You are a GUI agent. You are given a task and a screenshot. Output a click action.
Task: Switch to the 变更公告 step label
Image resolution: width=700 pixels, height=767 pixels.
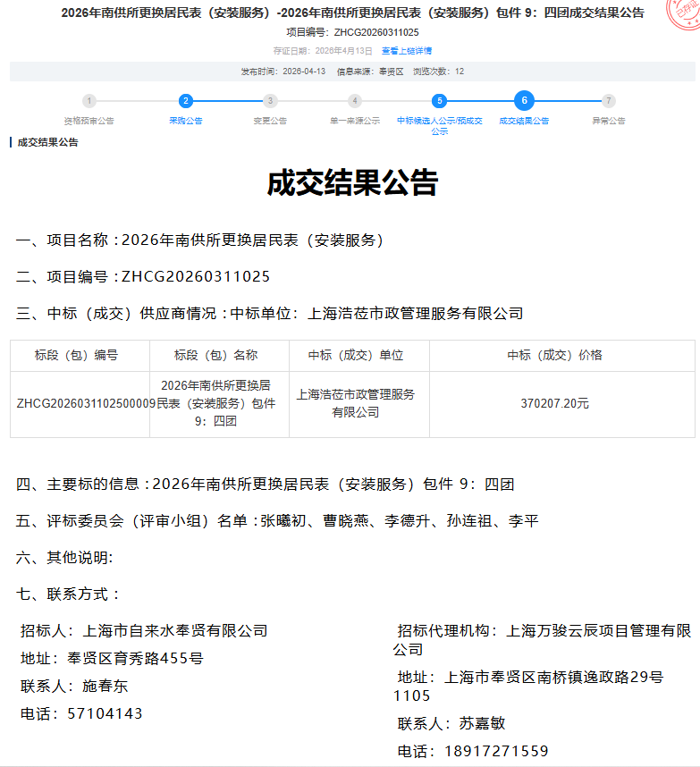(270, 121)
